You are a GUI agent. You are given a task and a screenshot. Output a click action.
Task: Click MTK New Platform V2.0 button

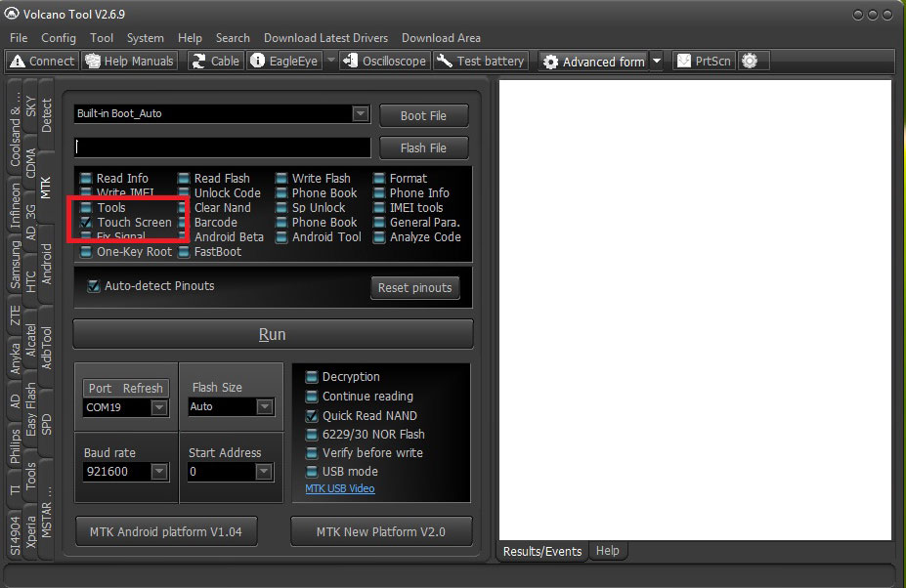pos(381,531)
